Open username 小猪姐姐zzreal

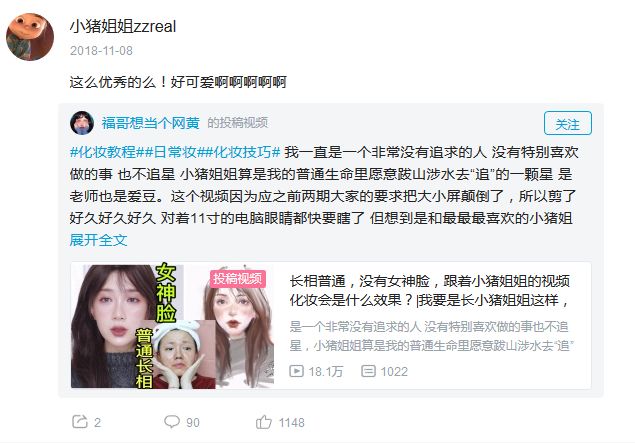click(x=123, y=27)
